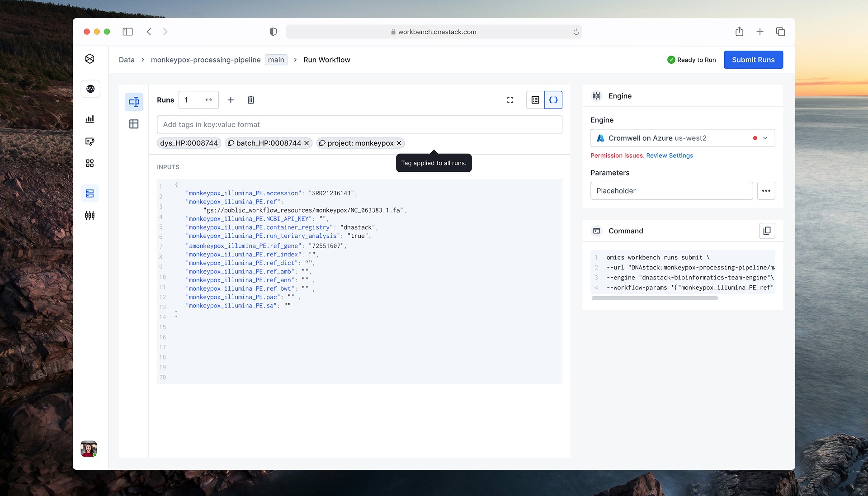Click the DNAstack logo icon in sidebar
868x496 pixels.
pos(90,59)
